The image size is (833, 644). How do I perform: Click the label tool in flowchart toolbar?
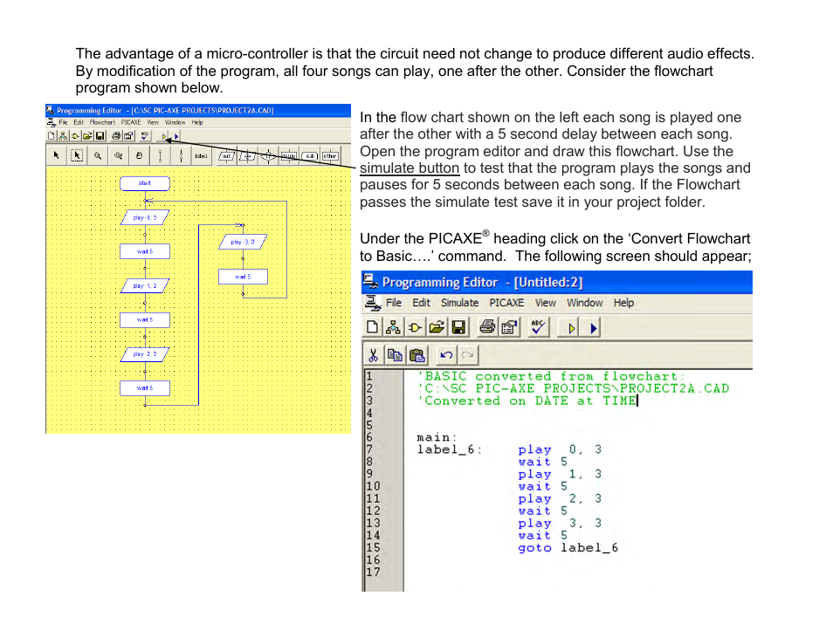coord(201,155)
